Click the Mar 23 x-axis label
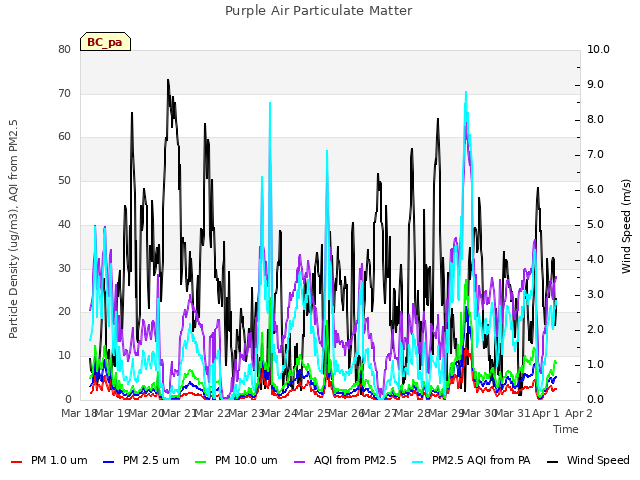The height and width of the screenshot is (480, 640). point(245,413)
